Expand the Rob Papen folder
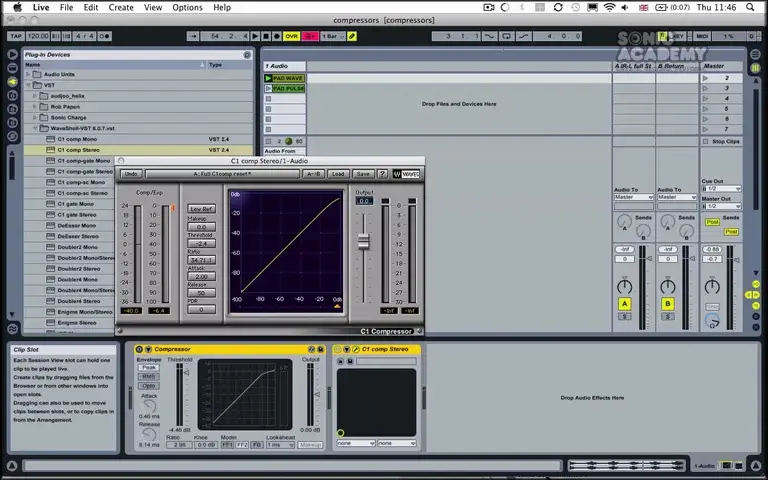768x480 pixels. (x=35, y=107)
